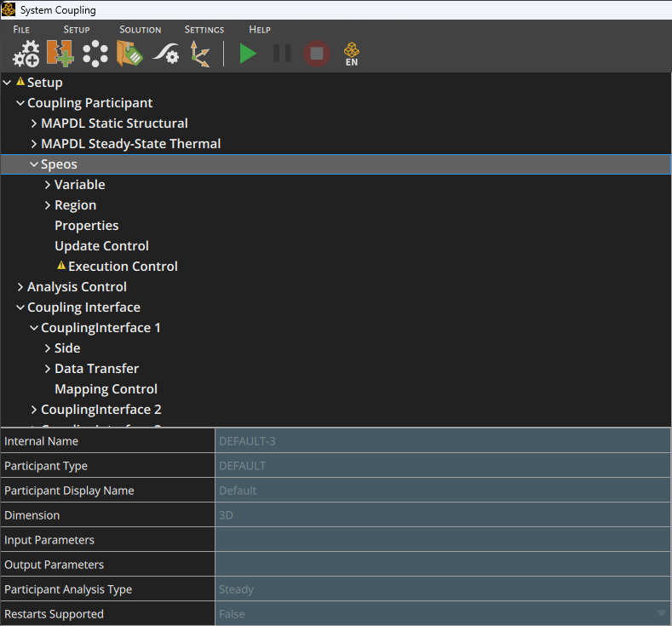This screenshot has width=672, height=626.
Task: Click the warning icon beside Execution Control
Action: click(x=61, y=266)
